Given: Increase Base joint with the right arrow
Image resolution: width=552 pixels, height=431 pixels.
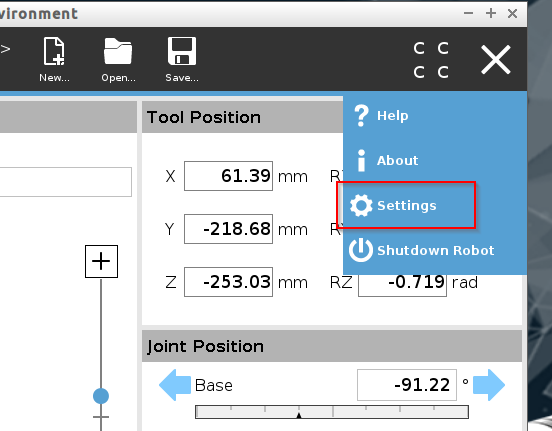Looking at the screenshot, I should pos(489,385).
